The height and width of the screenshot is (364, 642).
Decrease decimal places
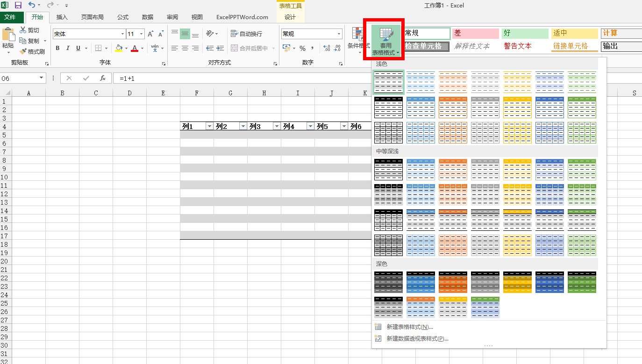[x=337, y=48]
